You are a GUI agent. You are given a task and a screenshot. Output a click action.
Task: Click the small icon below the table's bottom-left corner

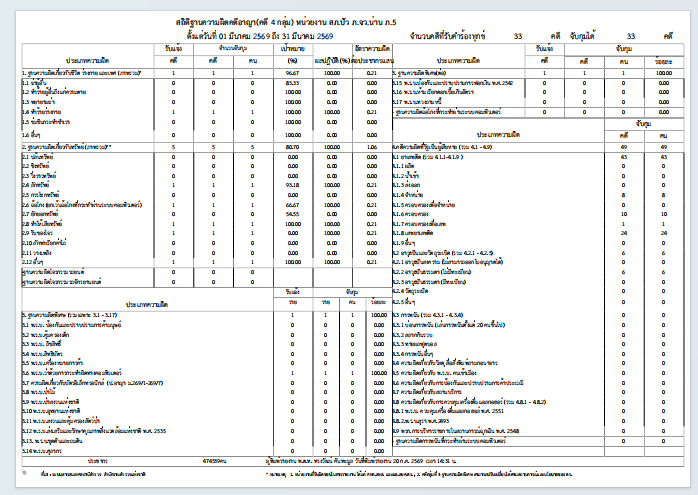[25, 473]
